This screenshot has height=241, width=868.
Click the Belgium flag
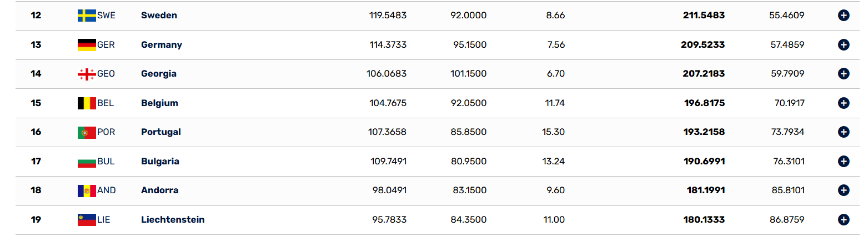pyautogui.click(x=87, y=103)
